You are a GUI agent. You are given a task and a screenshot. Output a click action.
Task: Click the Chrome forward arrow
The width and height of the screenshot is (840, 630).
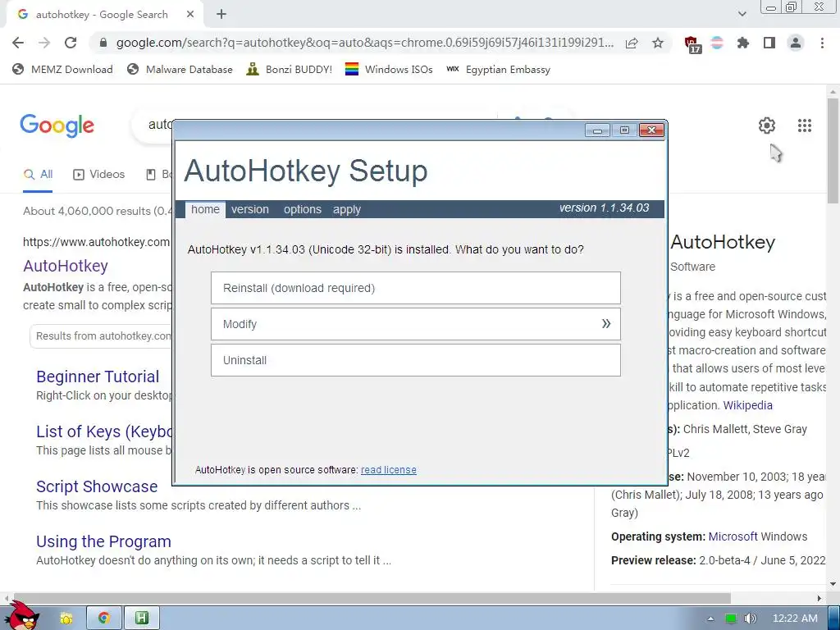(44, 43)
